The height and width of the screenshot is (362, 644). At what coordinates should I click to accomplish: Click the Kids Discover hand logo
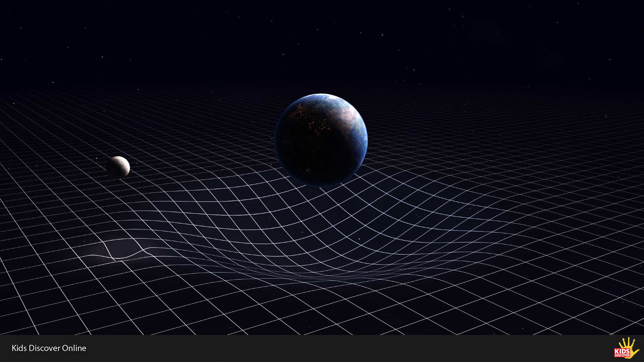tap(626, 348)
